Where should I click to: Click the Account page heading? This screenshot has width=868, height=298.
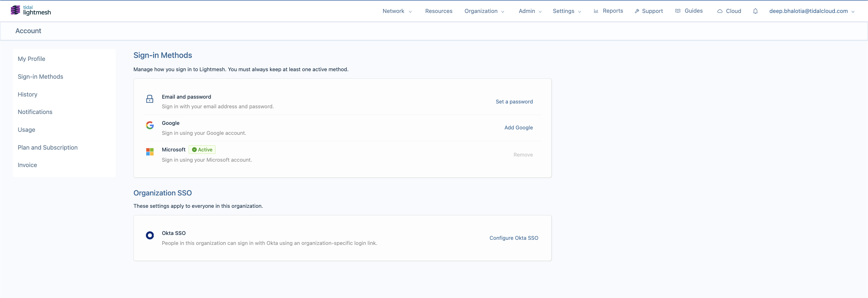[28, 31]
